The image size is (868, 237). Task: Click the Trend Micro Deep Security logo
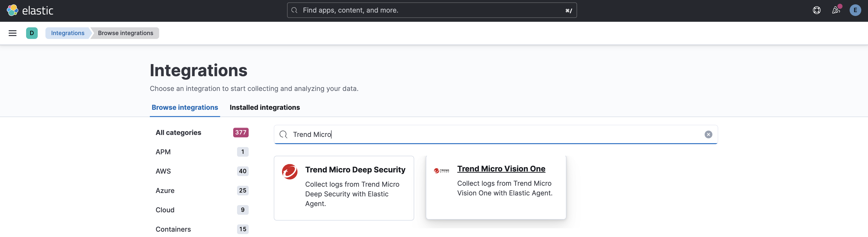[289, 172]
